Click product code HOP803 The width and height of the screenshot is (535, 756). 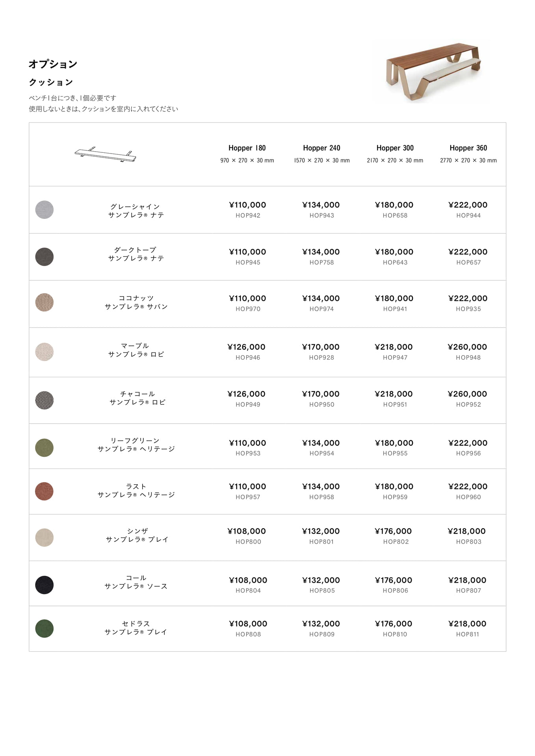click(x=468, y=542)
